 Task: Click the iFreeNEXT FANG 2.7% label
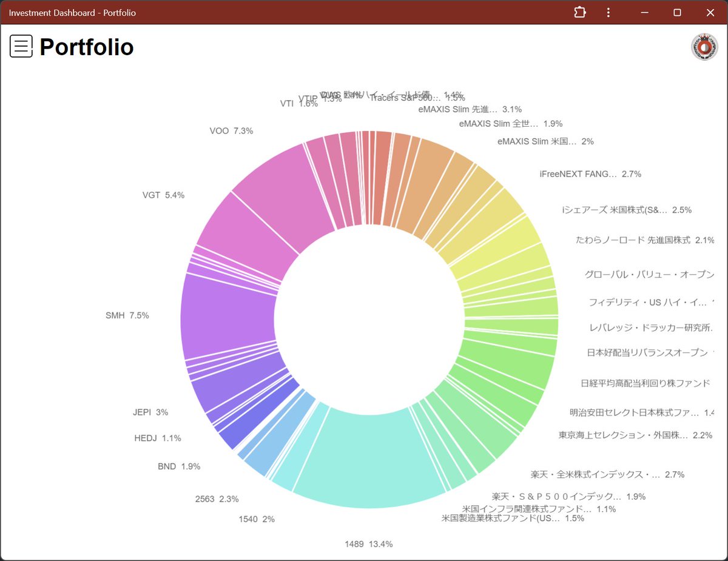coord(590,174)
